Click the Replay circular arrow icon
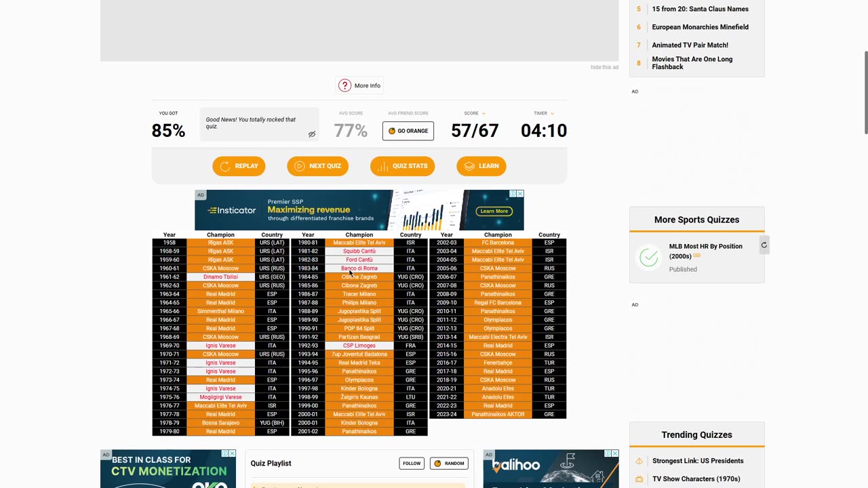Viewport: 868px width, 488px height. (x=225, y=166)
